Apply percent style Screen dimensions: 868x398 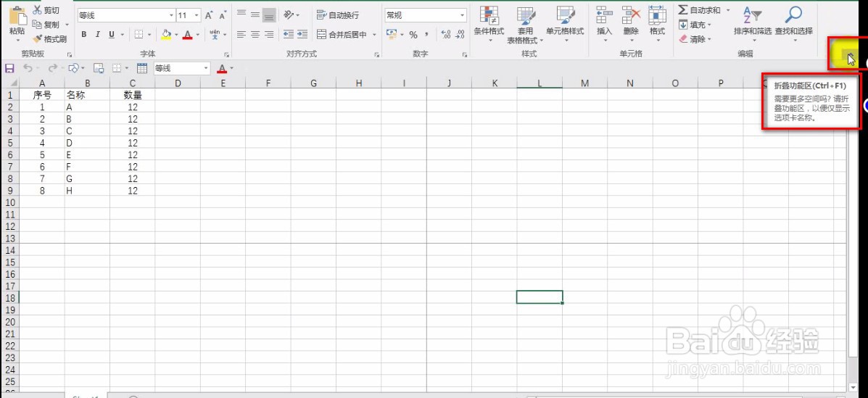click(x=413, y=34)
